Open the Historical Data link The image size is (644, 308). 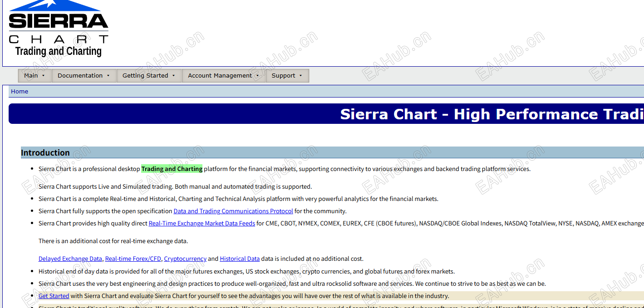240,259
